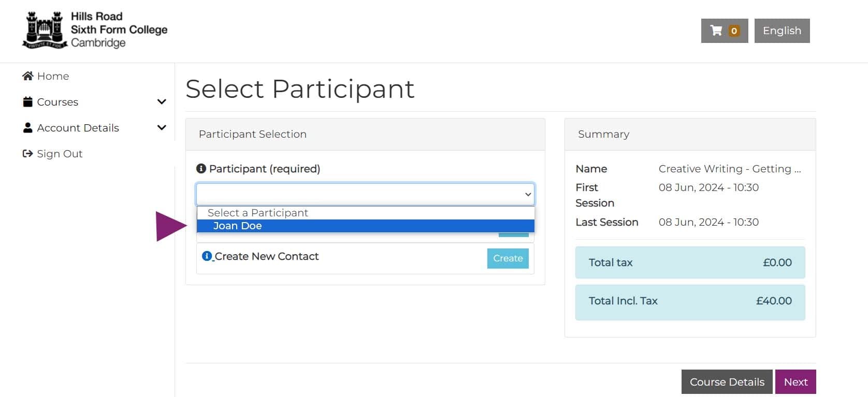868x397 pixels.
Task: Go to Home in the sidebar
Action: click(x=53, y=76)
